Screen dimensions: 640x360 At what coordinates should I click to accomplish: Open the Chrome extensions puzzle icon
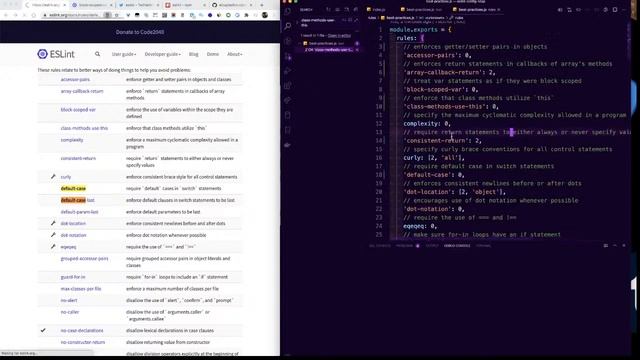247,15
